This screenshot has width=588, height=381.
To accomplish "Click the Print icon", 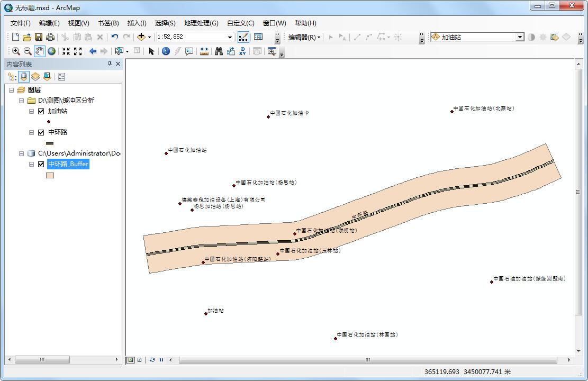I will (50, 37).
